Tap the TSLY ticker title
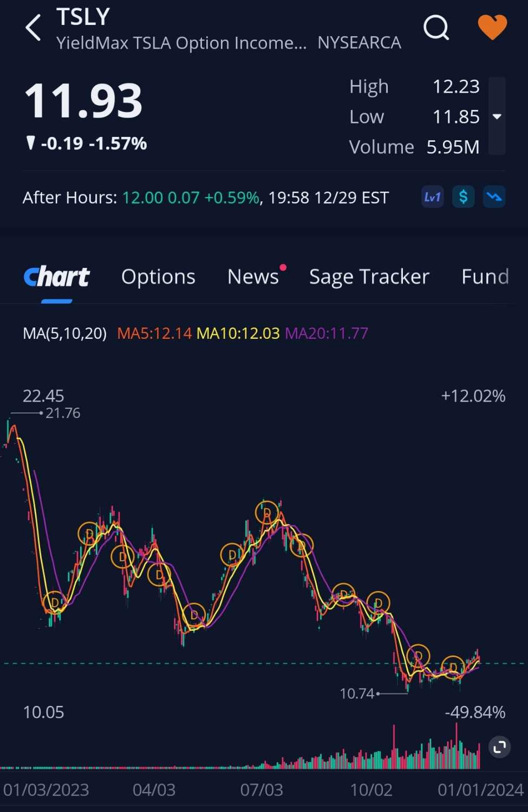 click(83, 17)
